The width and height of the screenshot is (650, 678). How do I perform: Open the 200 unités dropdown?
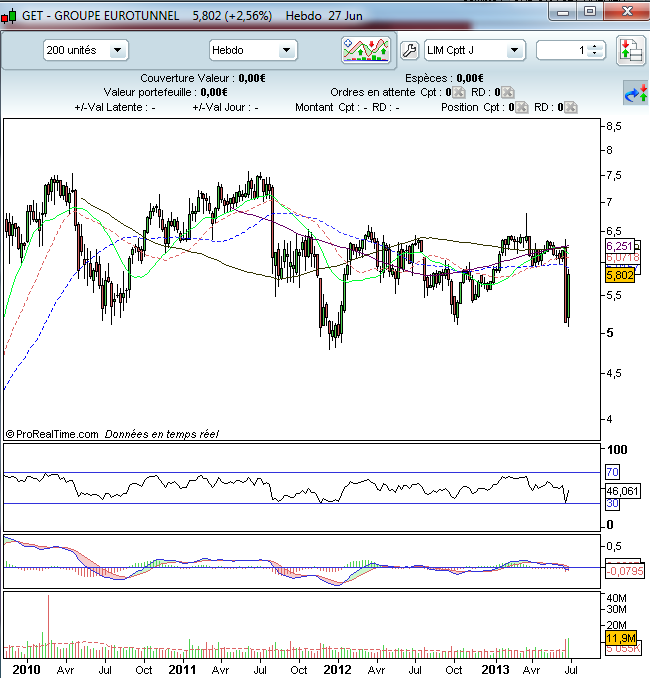86,50
